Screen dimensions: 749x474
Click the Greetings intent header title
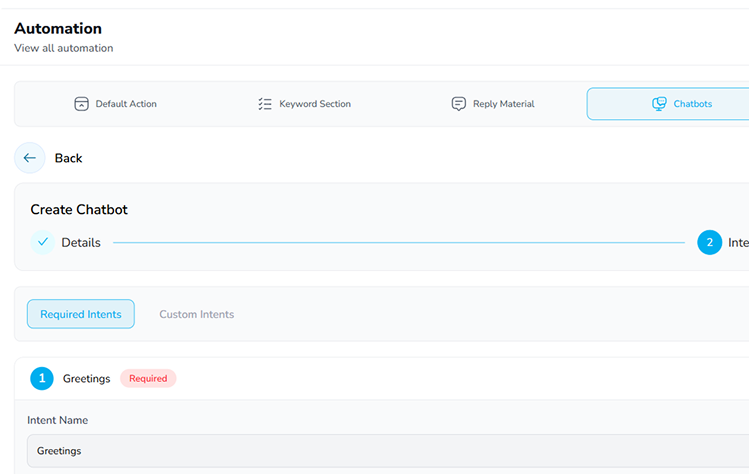tap(86, 378)
